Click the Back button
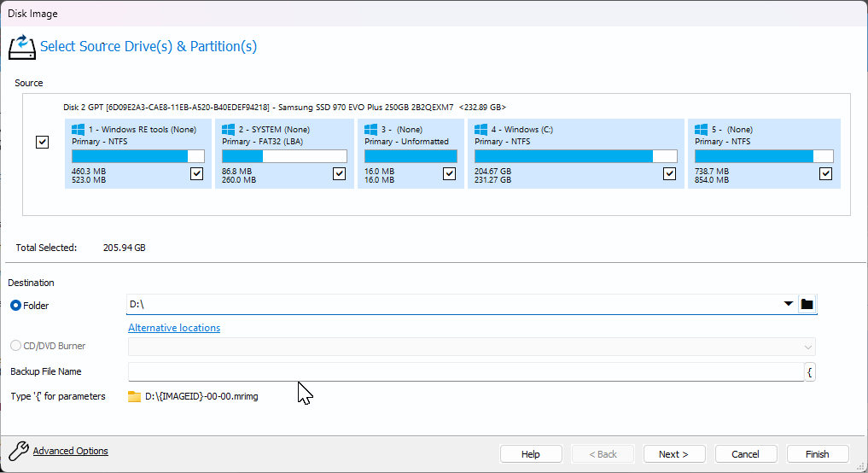This screenshot has width=868, height=473. (603, 454)
